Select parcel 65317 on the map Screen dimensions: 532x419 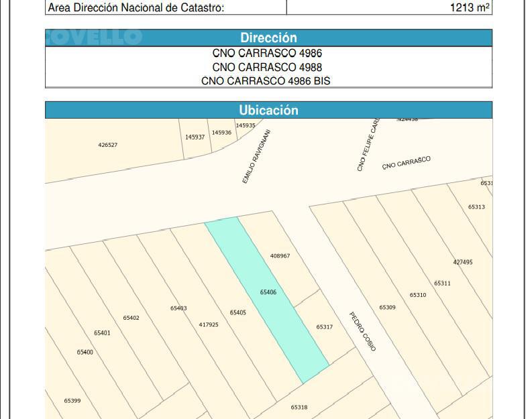(324, 327)
